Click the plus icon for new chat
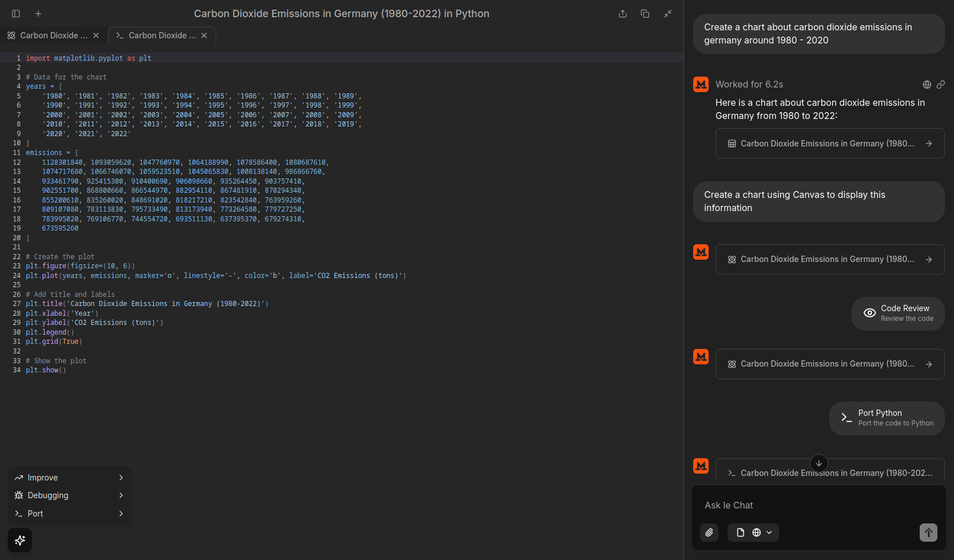 coord(38,14)
